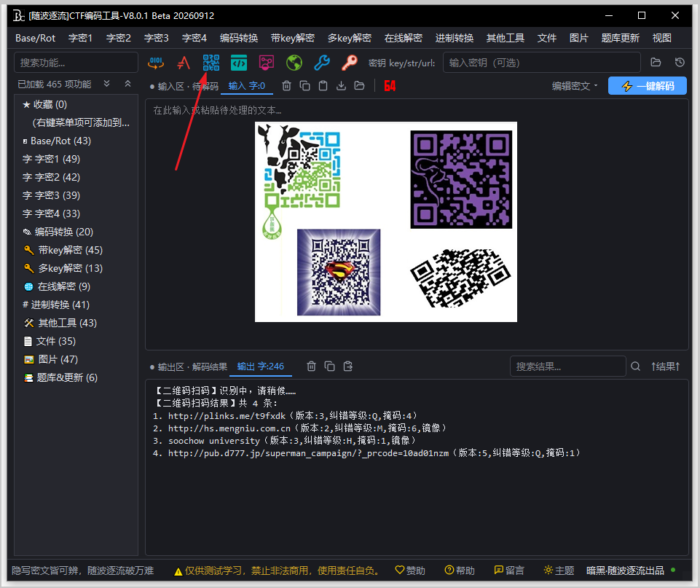This screenshot has width=700, height=588.
Task: Open the QR code scanner tool icon
Action: (211, 63)
